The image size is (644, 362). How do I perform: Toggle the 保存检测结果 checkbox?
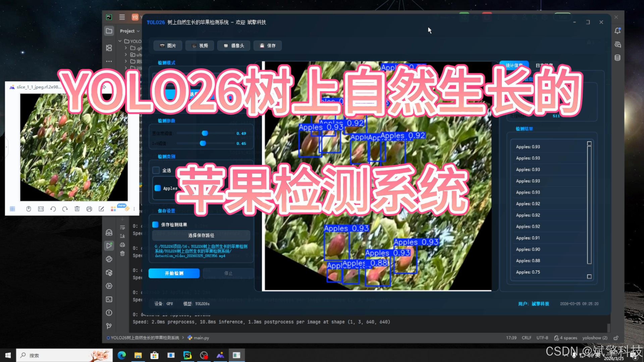click(155, 224)
